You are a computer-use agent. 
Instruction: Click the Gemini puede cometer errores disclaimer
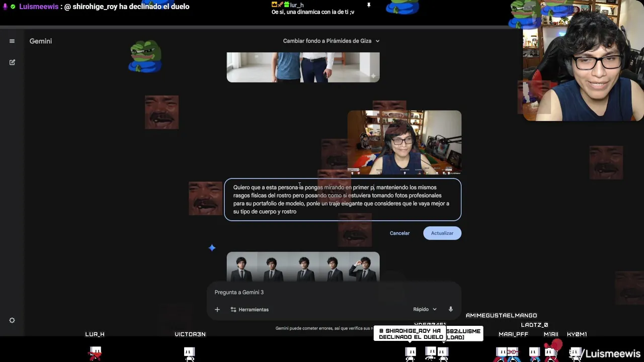click(x=325, y=328)
